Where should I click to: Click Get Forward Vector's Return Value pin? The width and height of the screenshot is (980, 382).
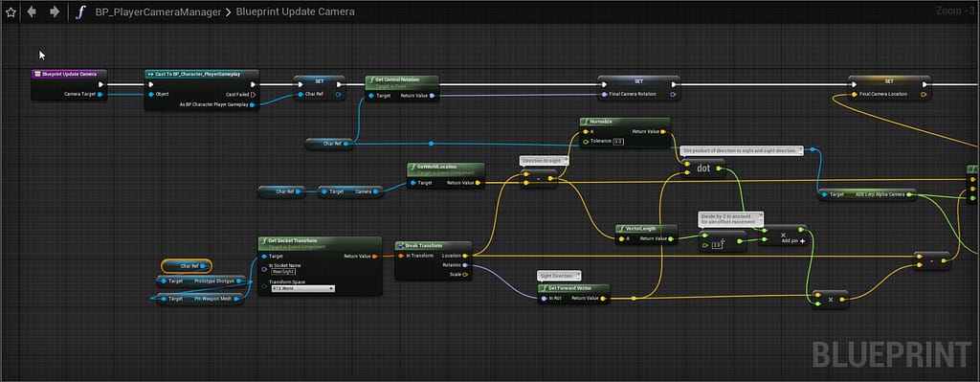[603, 299]
